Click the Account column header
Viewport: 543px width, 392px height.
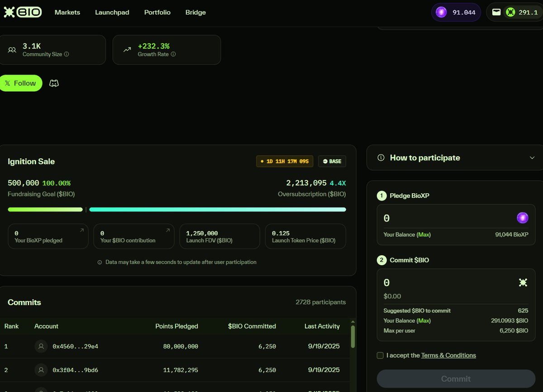(46, 326)
